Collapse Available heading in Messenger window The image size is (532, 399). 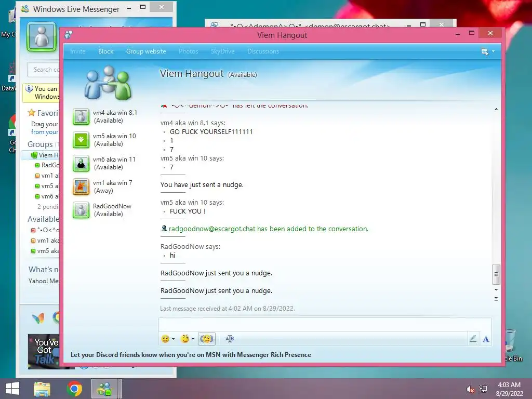click(44, 219)
